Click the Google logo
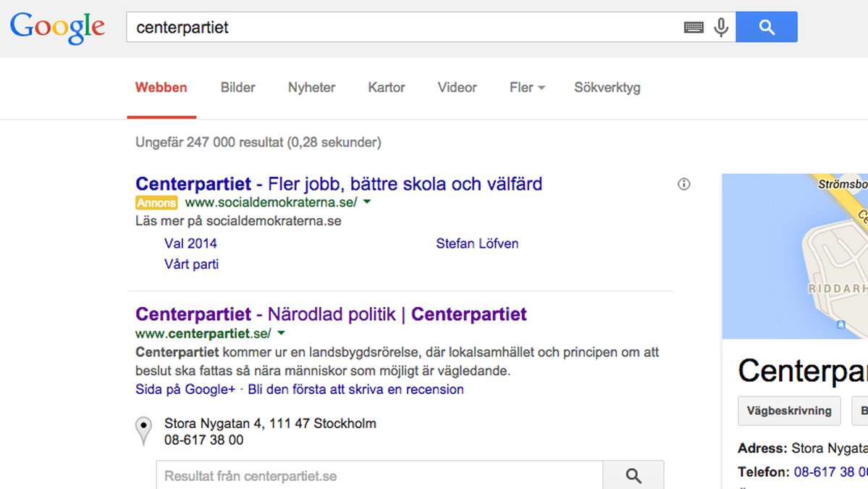Screen dimensions: 868x489 58,27
